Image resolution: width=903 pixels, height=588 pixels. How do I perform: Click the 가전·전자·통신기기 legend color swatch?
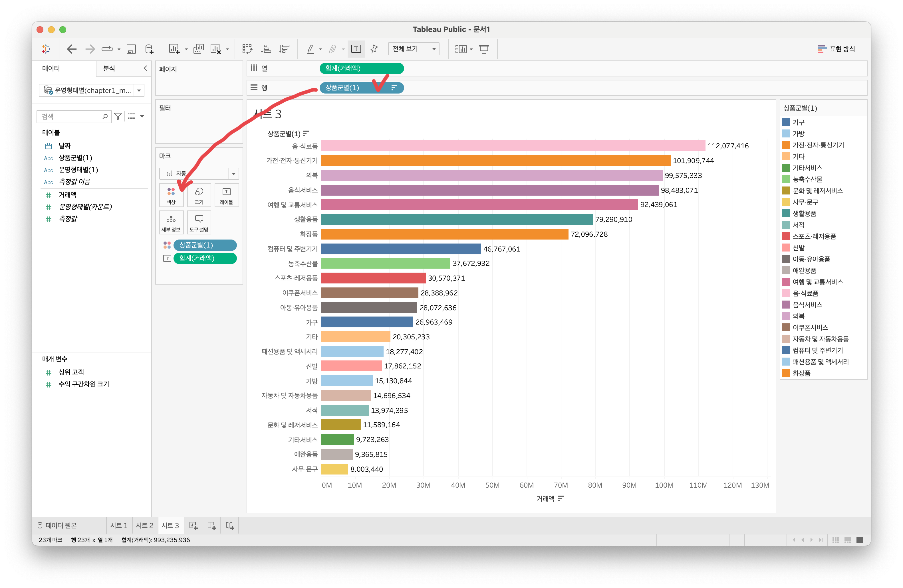(x=786, y=145)
